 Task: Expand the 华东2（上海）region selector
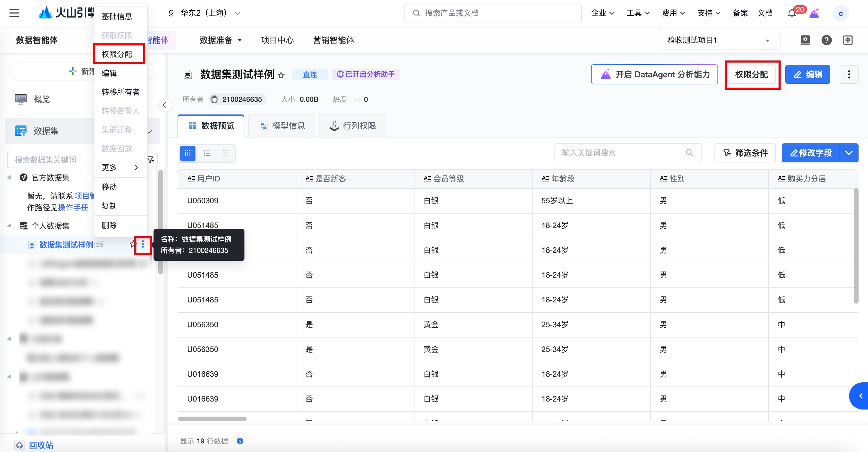point(204,13)
